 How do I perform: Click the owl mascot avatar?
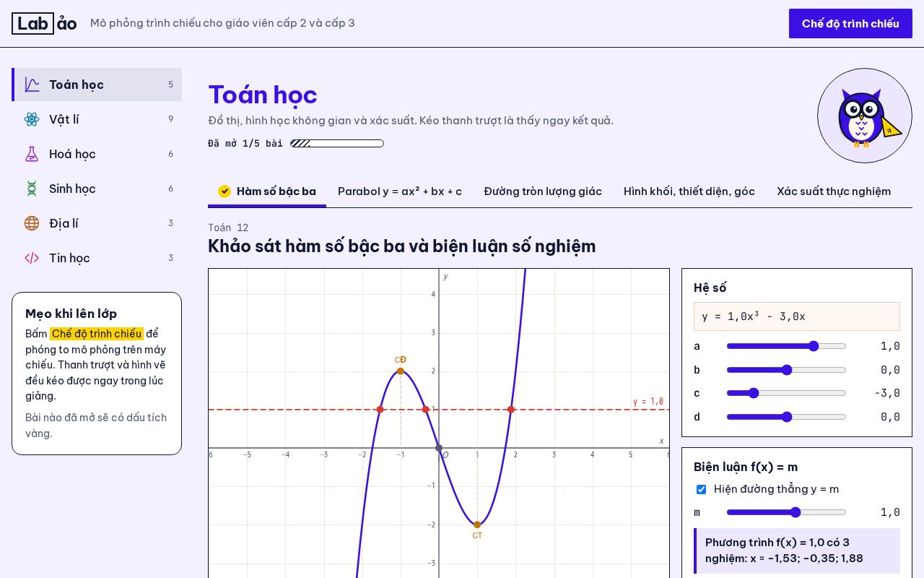pos(865,116)
